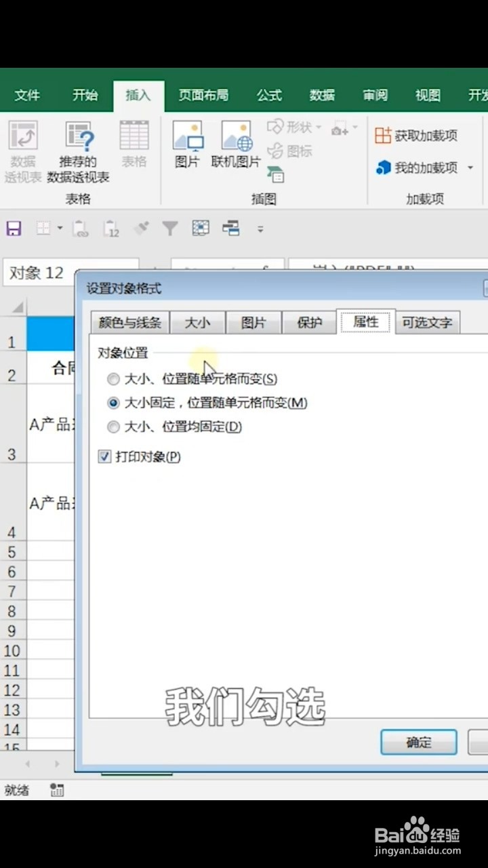Click 推荐的数据透视表 icon
The height and width of the screenshot is (868, 488).
(79, 152)
